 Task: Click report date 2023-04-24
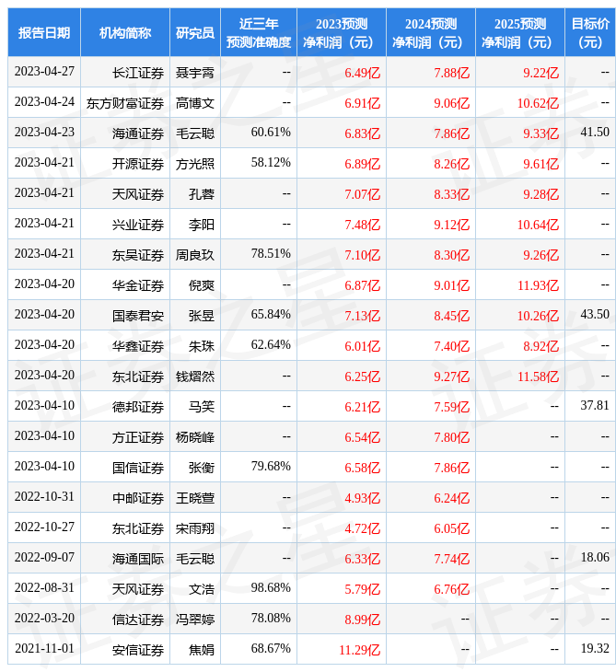[x=44, y=101]
